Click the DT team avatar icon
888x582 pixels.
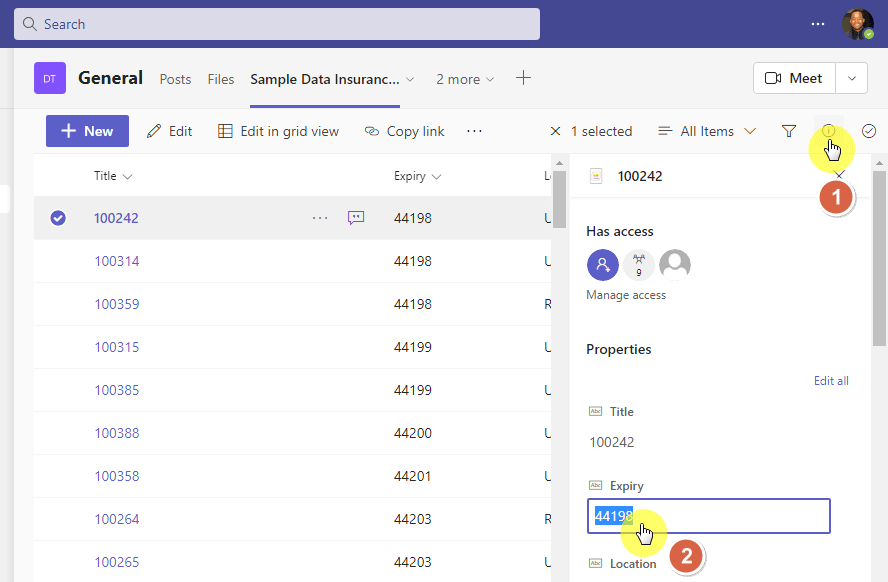point(50,78)
